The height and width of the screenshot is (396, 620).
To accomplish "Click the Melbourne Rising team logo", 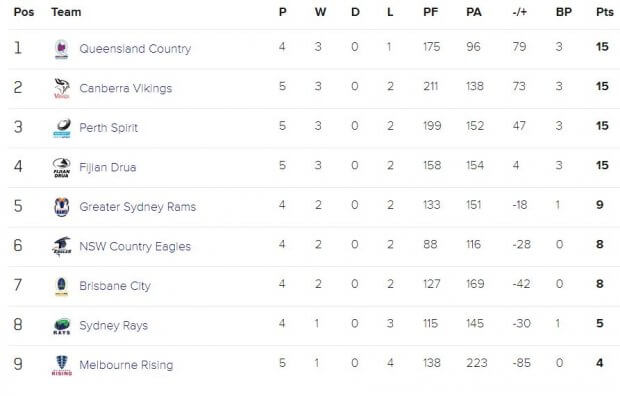I will (62, 365).
